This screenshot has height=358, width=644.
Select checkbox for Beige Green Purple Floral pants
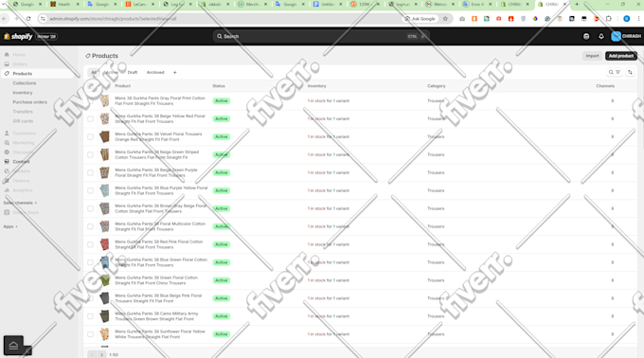90,172
